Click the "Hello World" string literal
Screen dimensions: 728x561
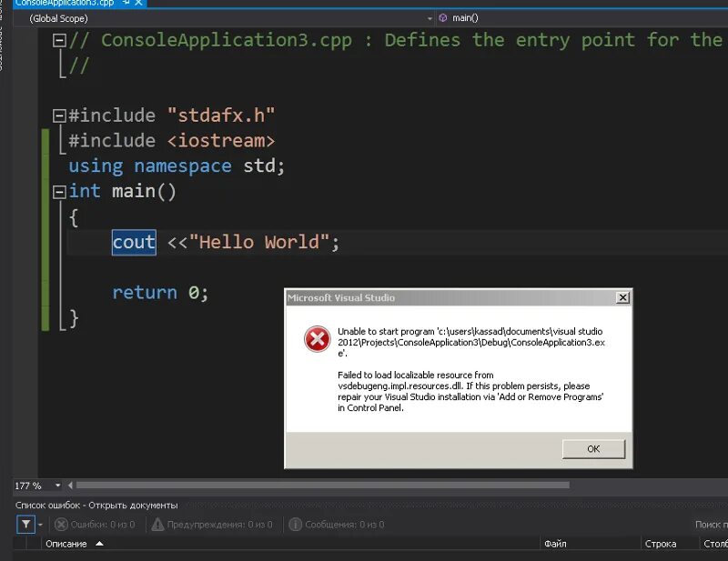[x=259, y=242]
